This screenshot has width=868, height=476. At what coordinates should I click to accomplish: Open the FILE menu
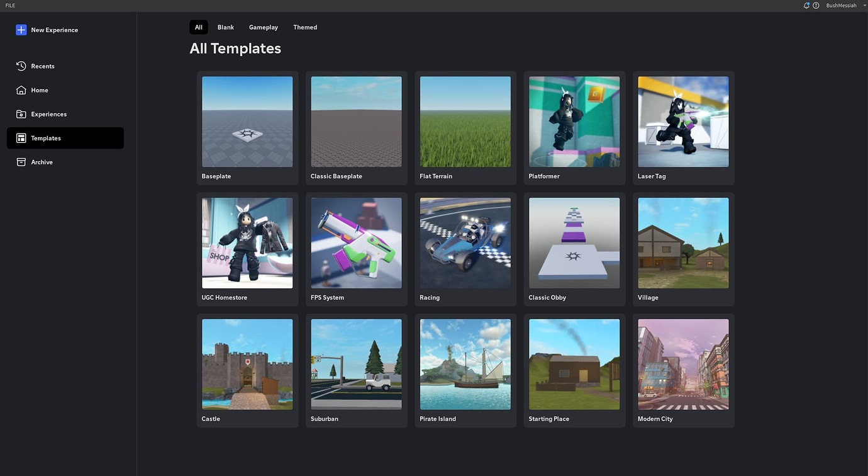[10, 6]
